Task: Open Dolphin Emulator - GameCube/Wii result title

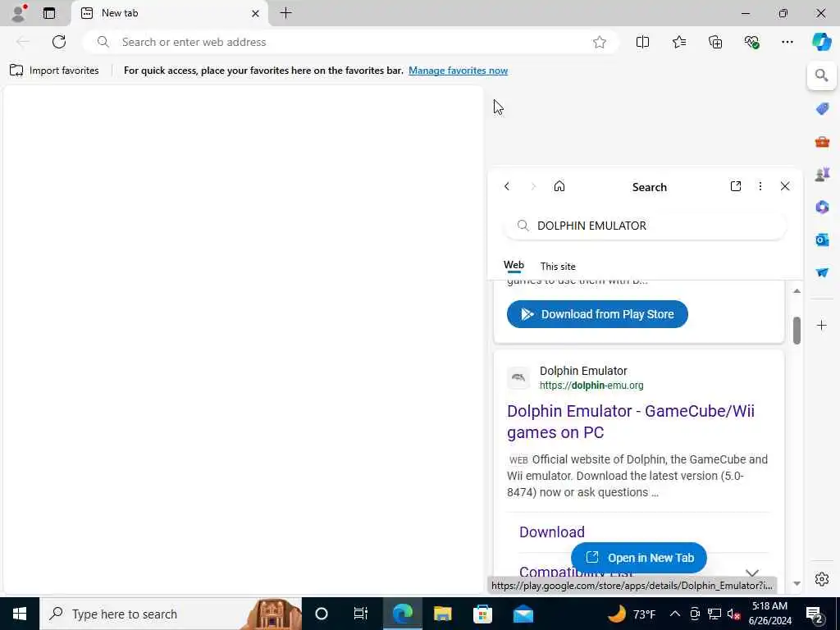Action: 631,422
